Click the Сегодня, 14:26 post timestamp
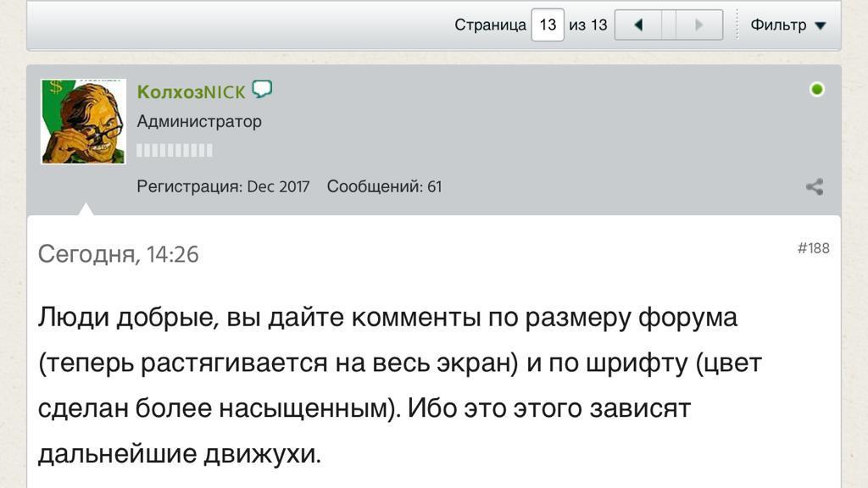 coord(119,254)
